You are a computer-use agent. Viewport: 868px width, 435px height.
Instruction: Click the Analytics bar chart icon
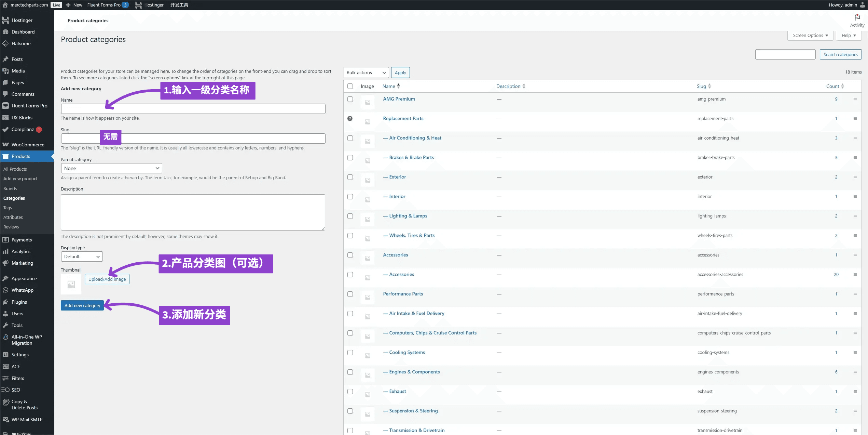5,251
